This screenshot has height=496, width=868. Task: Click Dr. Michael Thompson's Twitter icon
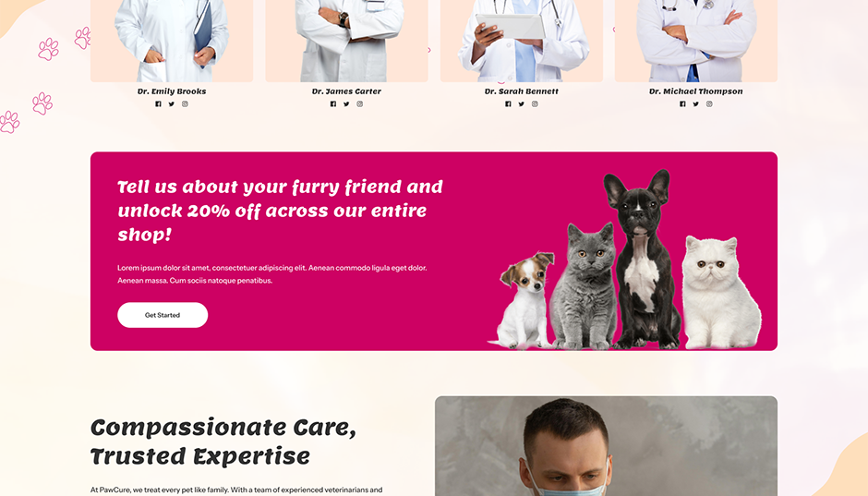pos(696,104)
